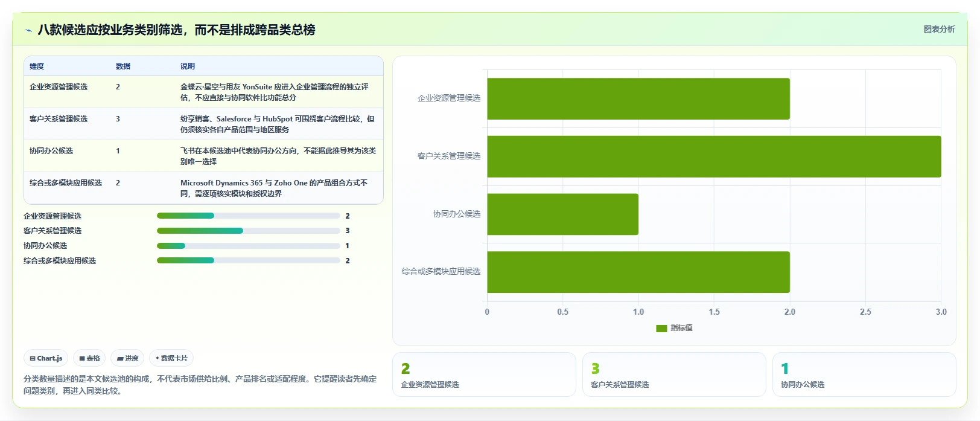Image resolution: width=980 pixels, height=421 pixels.
Task: Click the 协同办公候选 chart bar
Action: point(562,214)
